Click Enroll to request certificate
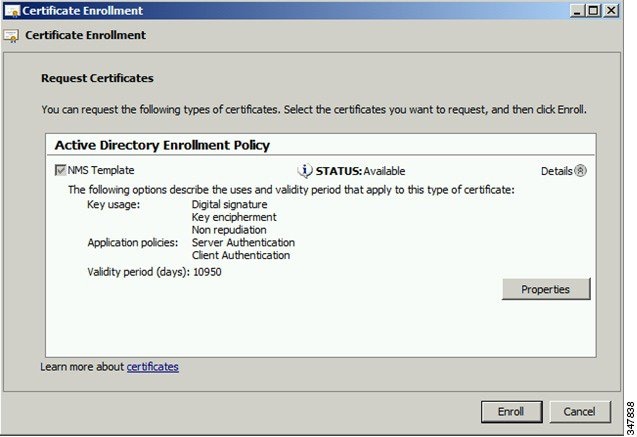The height and width of the screenshot is (437, 637). (511, 412)
